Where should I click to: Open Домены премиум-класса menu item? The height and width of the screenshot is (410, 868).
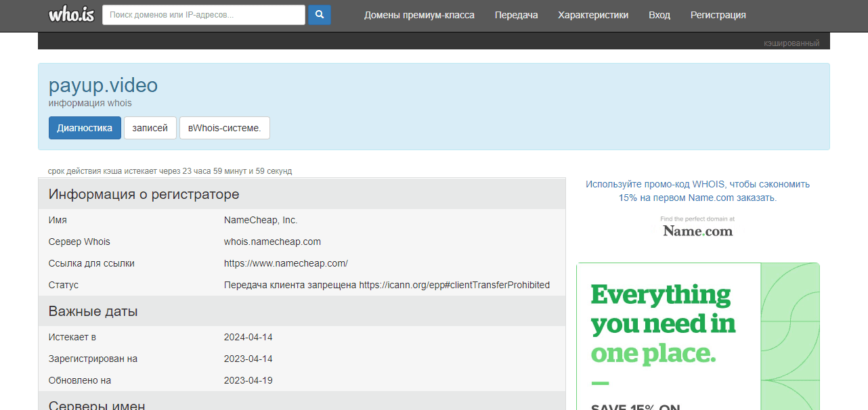coord(419,15)
